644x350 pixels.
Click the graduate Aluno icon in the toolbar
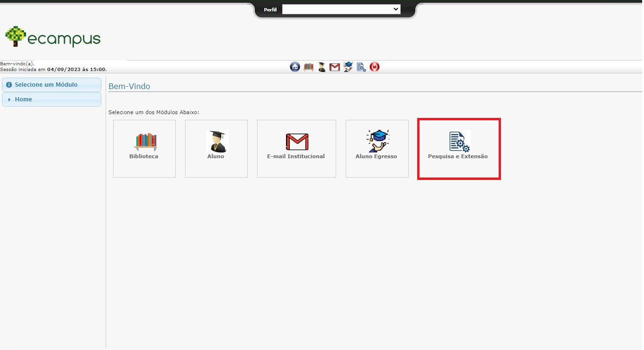(322, 67)
